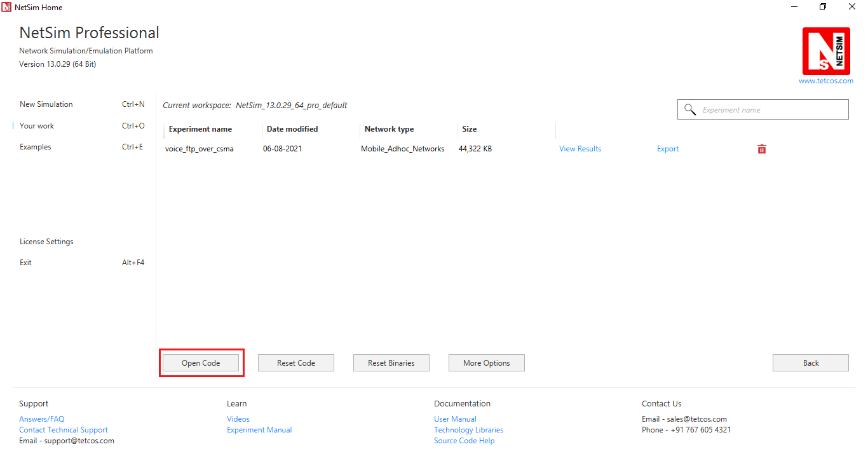This screenshot has height=463, width=868.
Task: Select the voice_ftp_over_csma experiment row
Action: (466, 149)
